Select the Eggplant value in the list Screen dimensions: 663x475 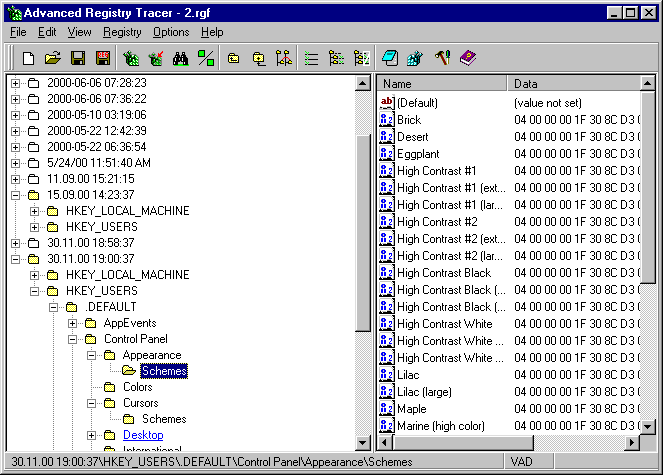tap(419, 154)
